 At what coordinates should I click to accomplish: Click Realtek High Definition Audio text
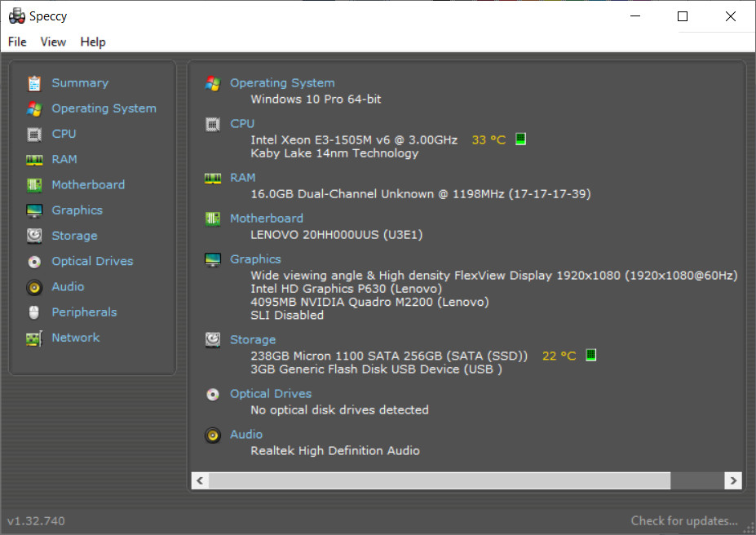(x=335, y=451)
